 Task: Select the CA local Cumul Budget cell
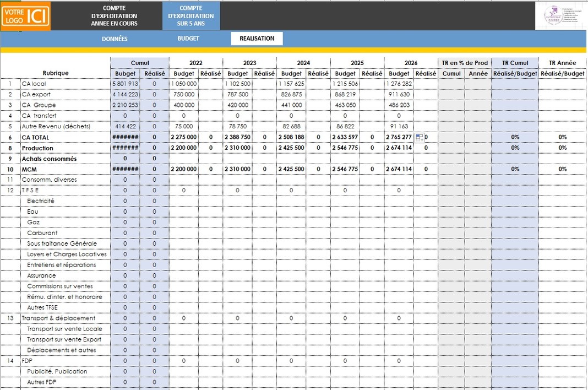125,83
